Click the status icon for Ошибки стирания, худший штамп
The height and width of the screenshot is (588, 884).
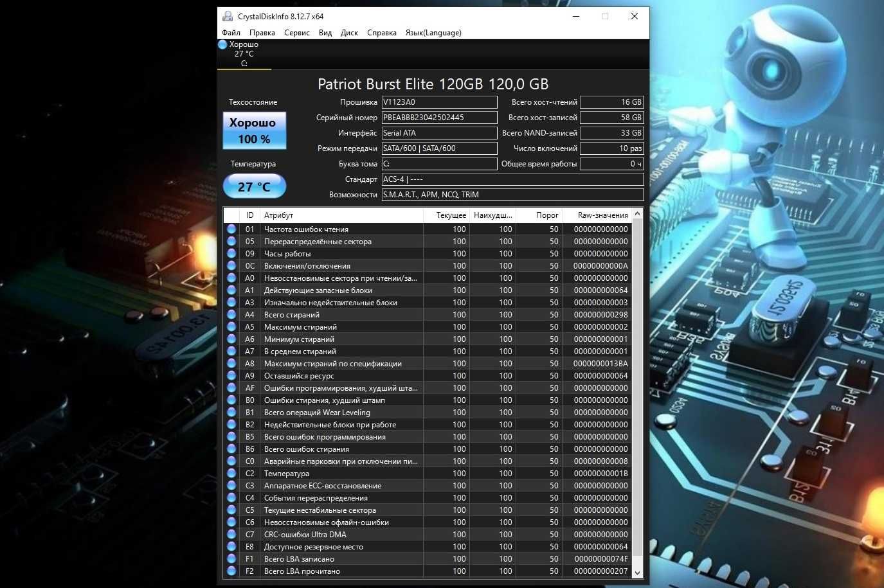231,400
